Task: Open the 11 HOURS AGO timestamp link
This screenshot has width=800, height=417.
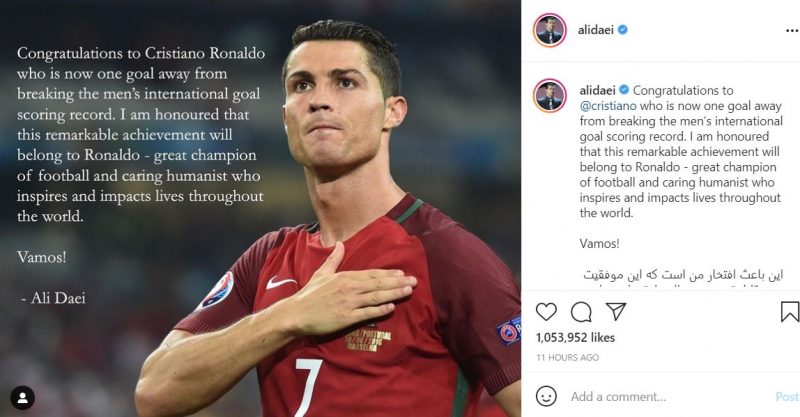Action: [x=567, y=357]
